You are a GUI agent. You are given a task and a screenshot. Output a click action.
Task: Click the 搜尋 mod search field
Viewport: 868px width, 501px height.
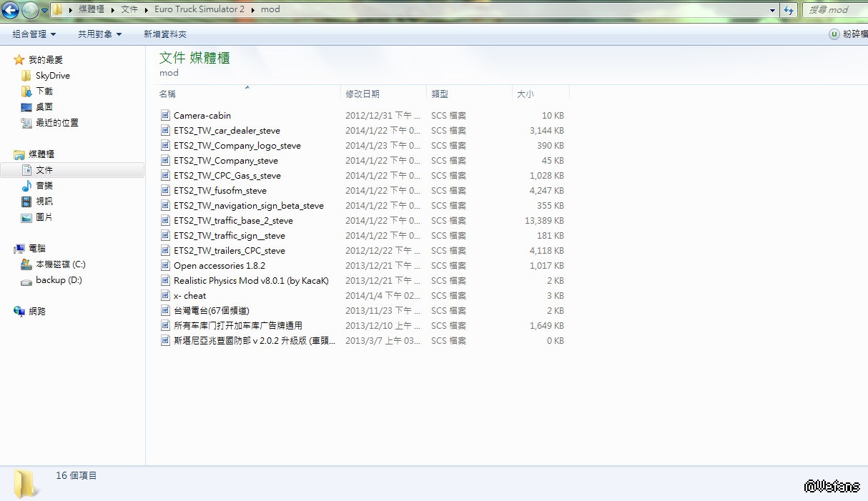833,10
